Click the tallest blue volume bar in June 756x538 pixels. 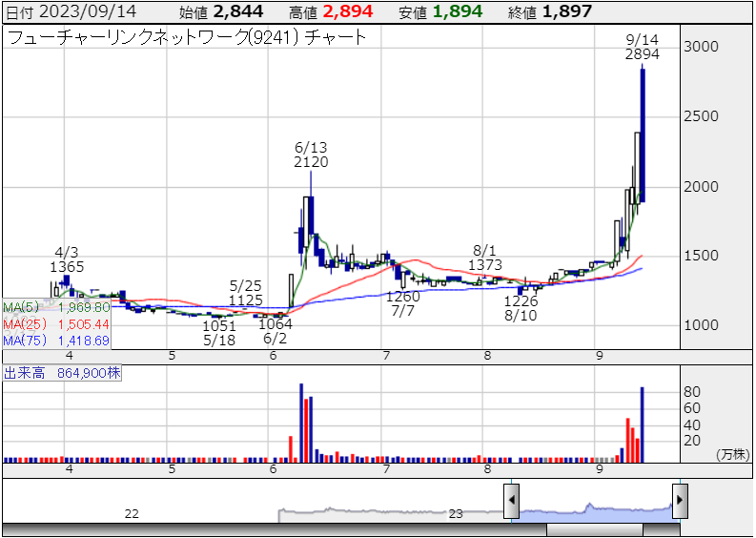pos(301,423)
